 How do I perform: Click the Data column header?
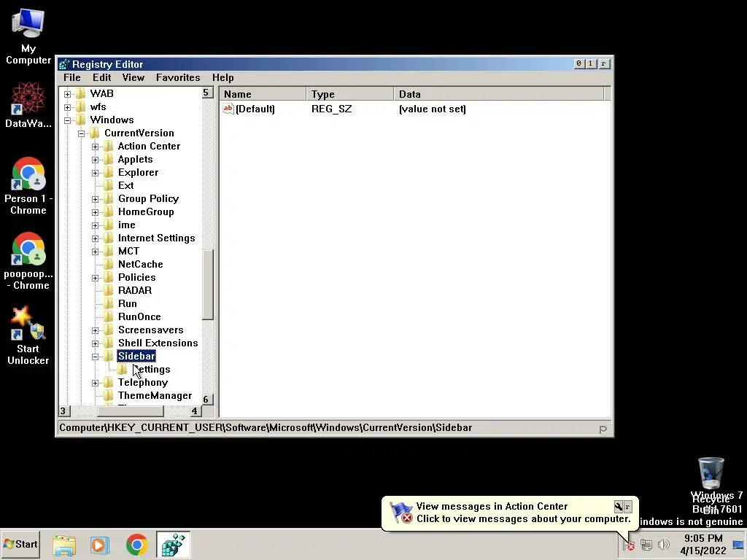499,94
